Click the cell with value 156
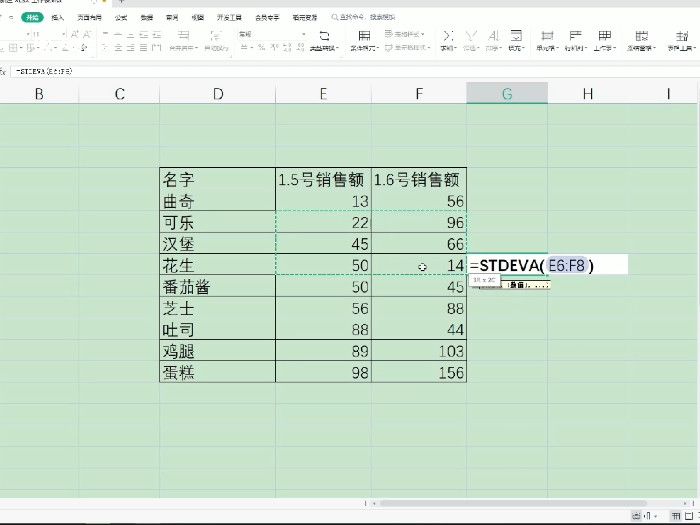 419,372
